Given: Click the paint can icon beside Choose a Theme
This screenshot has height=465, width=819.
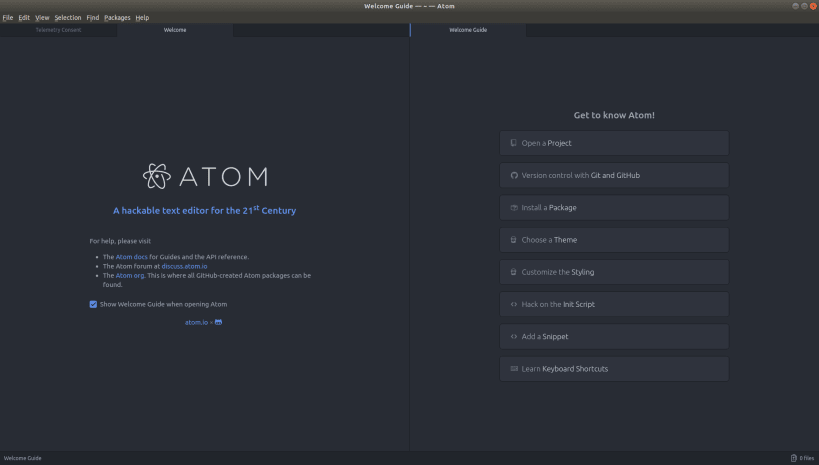Looking at the screenshot, I should (513, 240).
